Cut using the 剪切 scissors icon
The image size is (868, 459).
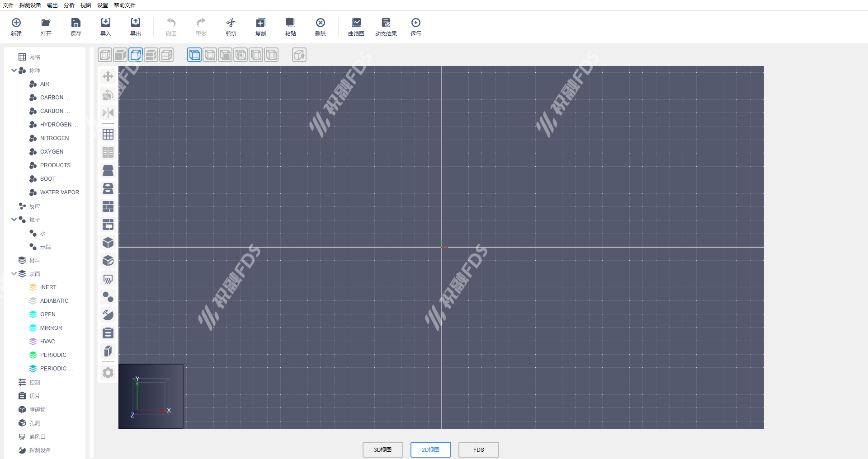(231, 27)
